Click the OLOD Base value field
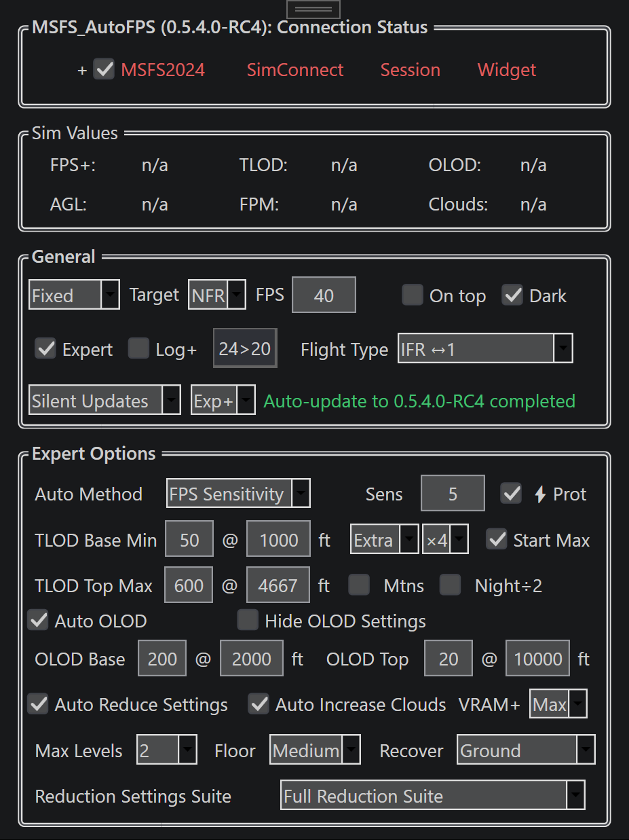Image resolution: width=629 pixels, height=840 pixels. (x=162, y=659)
